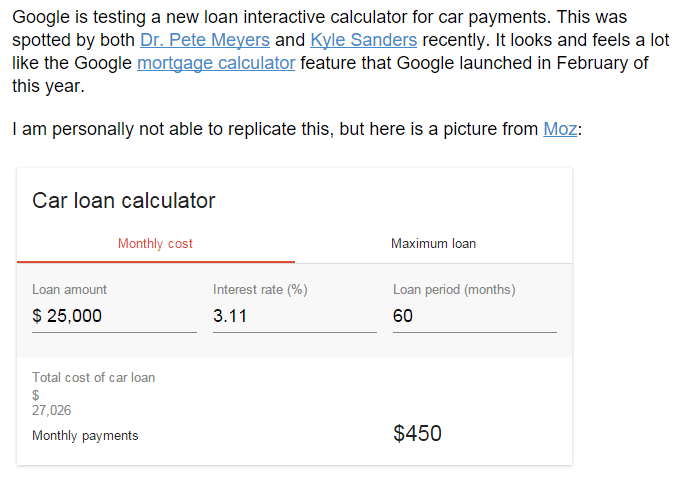Click the Total cost of car loan label
Screen dimensions: 679x484
coord(93,377)
